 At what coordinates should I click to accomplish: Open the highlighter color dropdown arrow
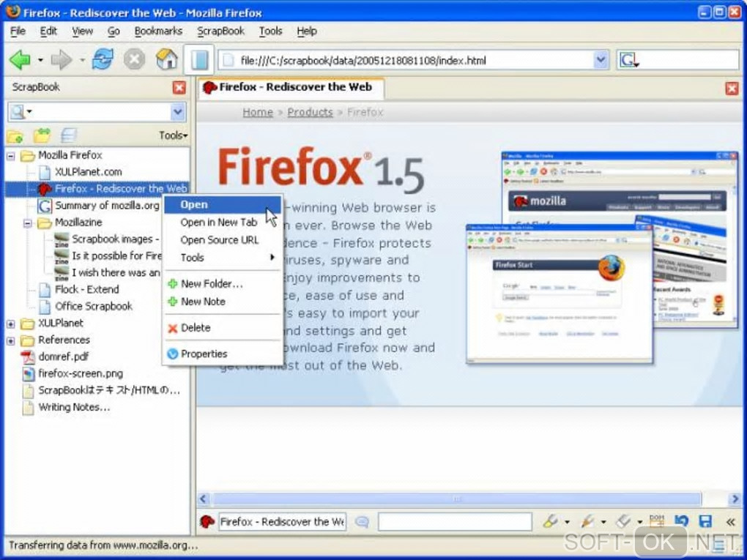coord(567,523)
